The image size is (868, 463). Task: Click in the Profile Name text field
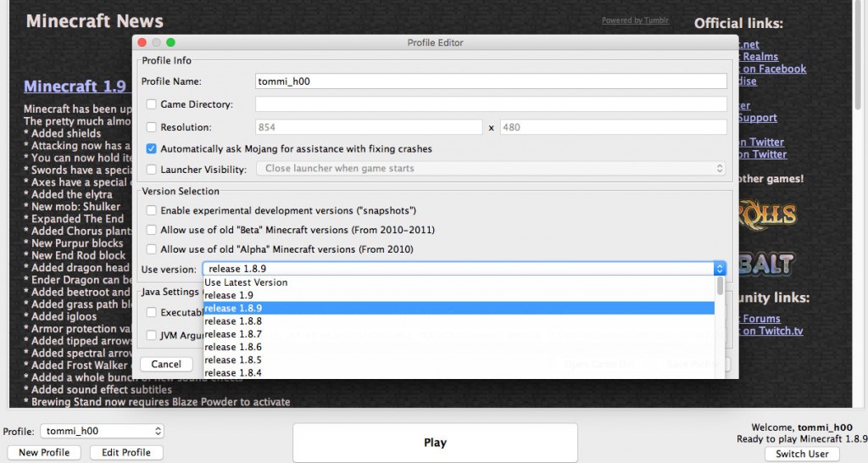point(491,81)
